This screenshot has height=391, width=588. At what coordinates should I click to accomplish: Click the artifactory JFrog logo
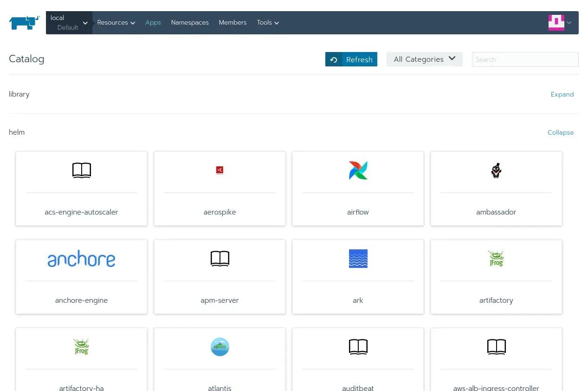click(496, 259)
